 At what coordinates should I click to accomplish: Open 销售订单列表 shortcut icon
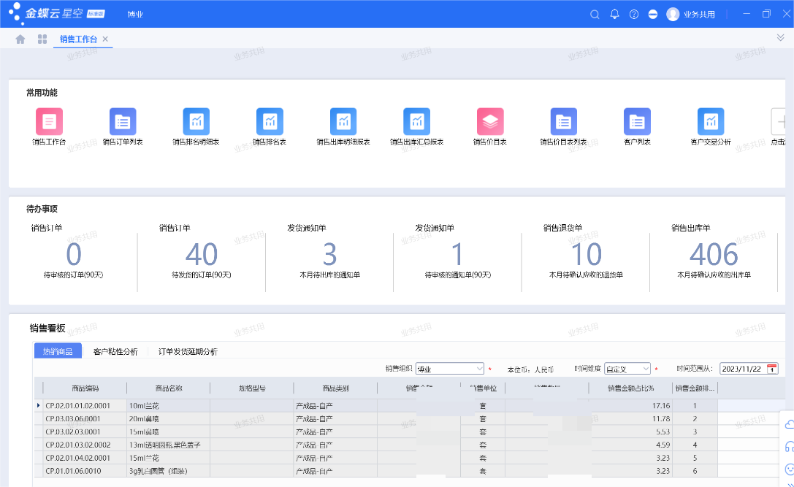coord(123,122)
